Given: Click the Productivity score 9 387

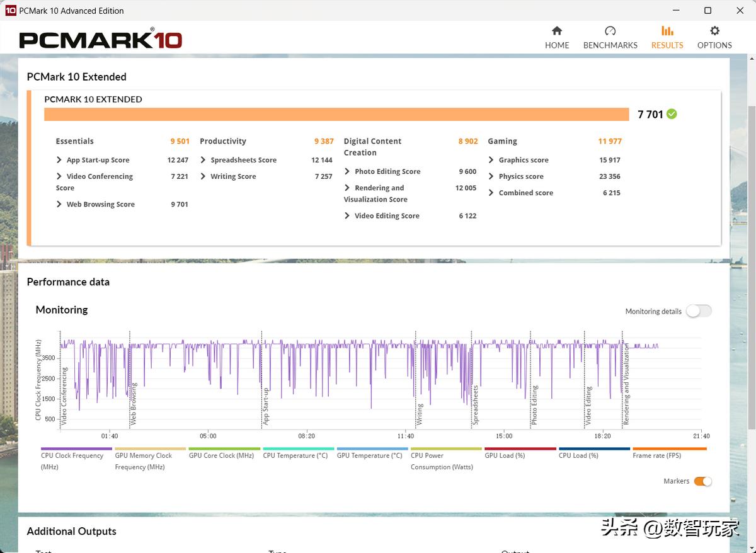Looking at the screenshot, I should tap(324, 141).
